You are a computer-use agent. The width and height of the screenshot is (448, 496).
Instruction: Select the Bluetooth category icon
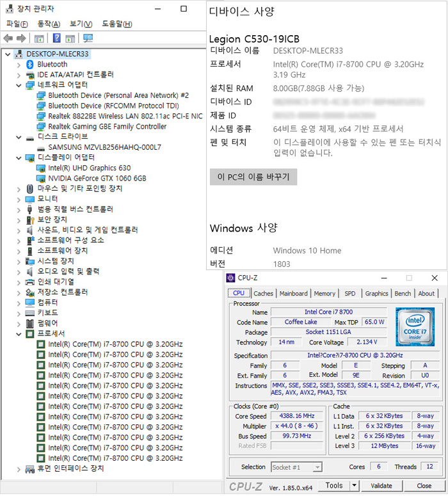pos(30,65)
